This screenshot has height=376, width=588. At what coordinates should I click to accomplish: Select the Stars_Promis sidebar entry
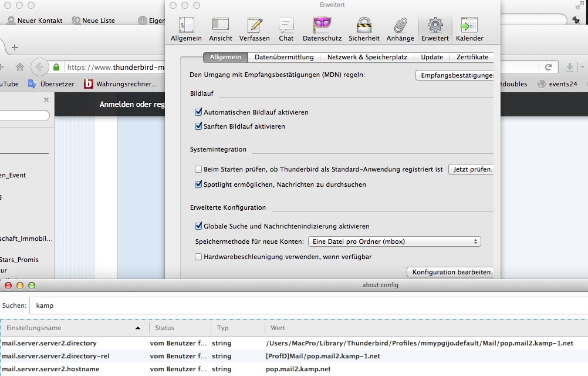(19, 260)
